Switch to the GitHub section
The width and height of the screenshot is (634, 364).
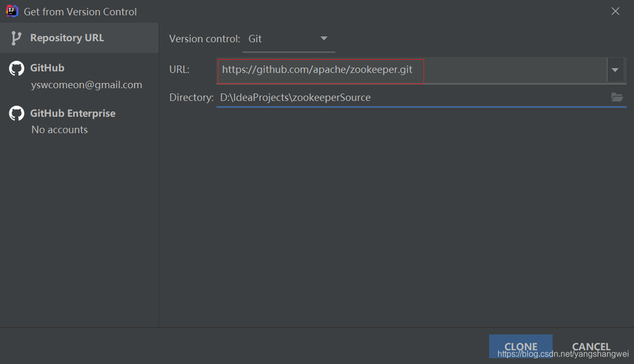47,68
